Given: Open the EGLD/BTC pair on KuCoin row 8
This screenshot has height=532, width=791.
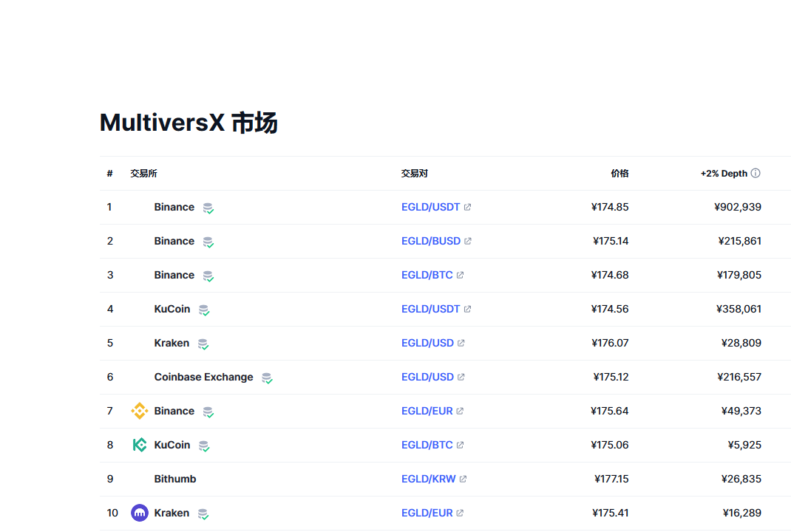Looking at the screenshot, I should point(427,445).
